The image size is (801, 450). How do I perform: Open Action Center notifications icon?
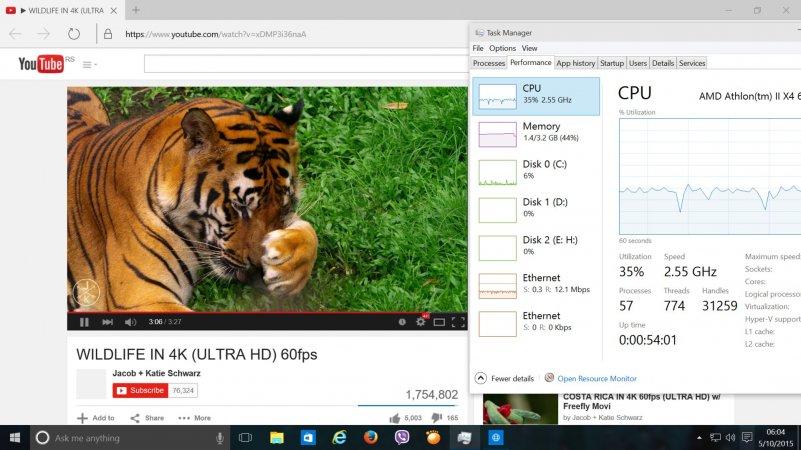pos(747,438)
